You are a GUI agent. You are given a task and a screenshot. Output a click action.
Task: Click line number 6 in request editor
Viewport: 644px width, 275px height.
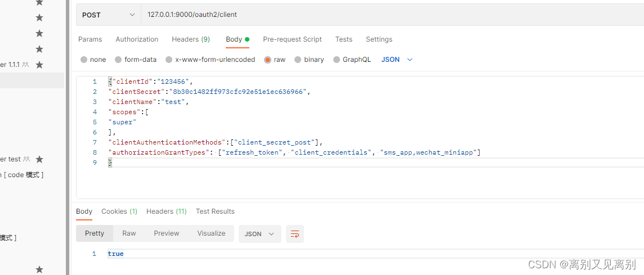click(x=95, y=132)
